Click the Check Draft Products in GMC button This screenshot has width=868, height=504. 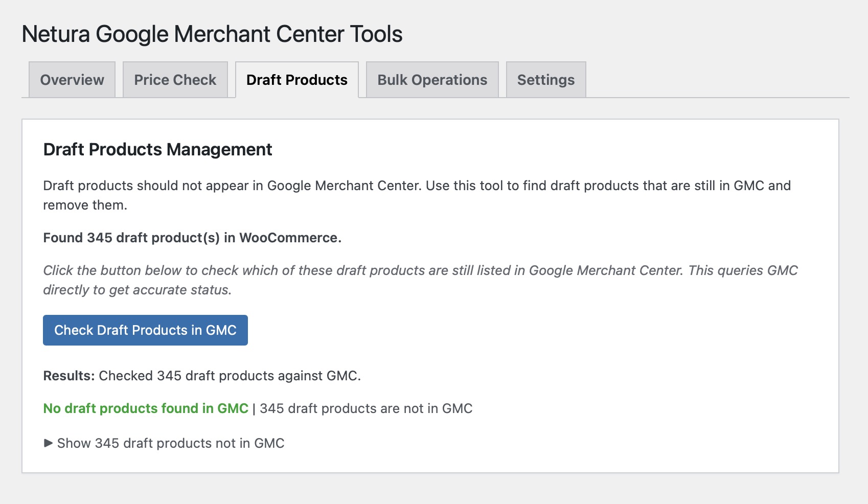click(145, 330)
